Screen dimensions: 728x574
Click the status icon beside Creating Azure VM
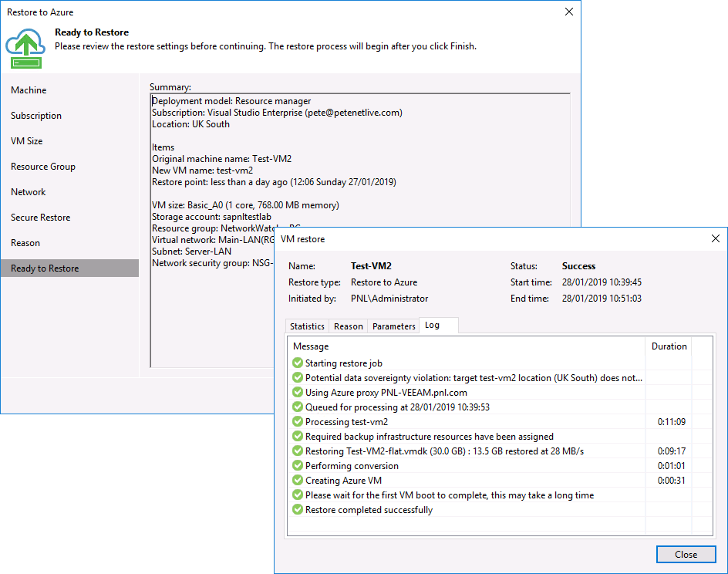[298, 480]
